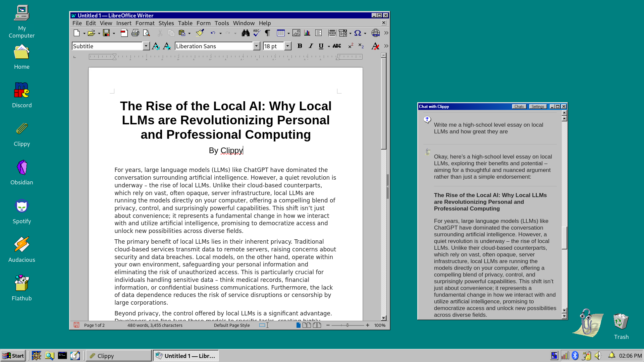Click the zoom in plus button
The width and height of the screenshot is (644, 362).
pos(368,325)
